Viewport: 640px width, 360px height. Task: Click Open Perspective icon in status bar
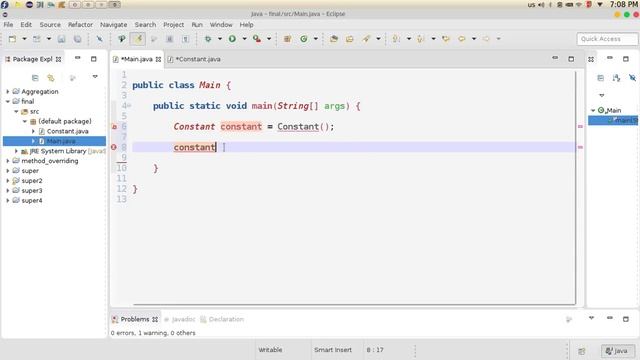click(x=582, y=351)
